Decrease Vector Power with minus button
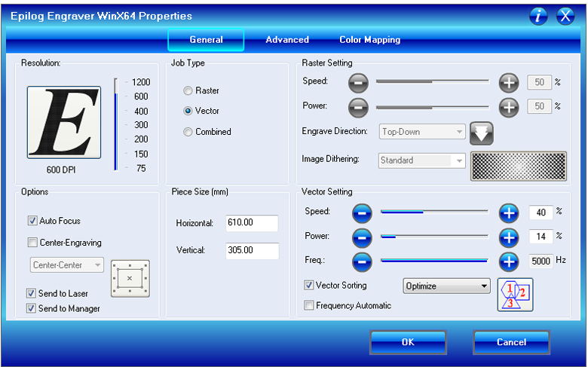Image resolution: width=588 pixels, height=367 pixels. [362, 237]
